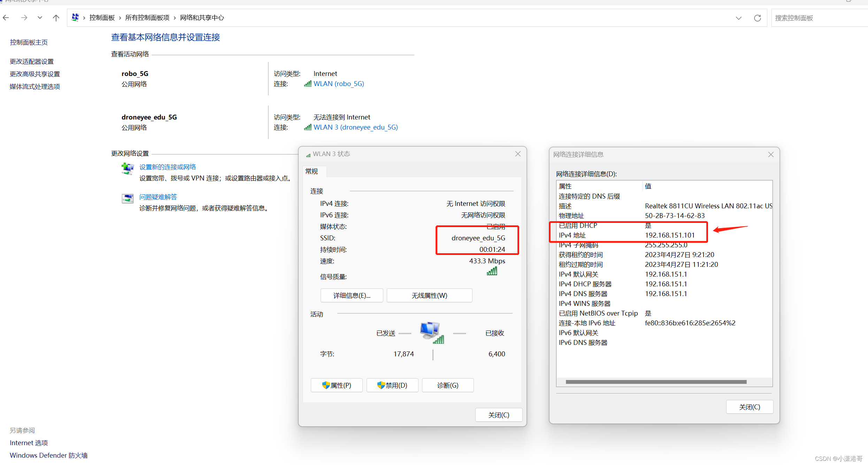Click signal icon beside WLAN 3 link
868x465 pixels.
click(307, 127)
